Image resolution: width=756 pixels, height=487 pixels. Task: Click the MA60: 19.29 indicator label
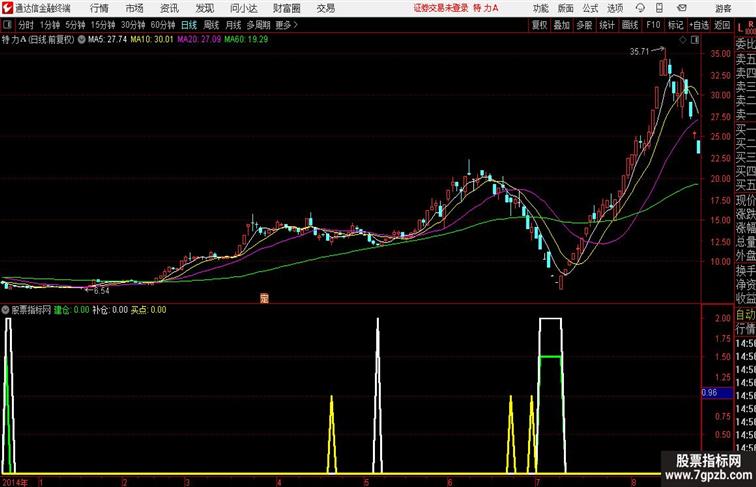pyautogui.click(x=246, y=40)
